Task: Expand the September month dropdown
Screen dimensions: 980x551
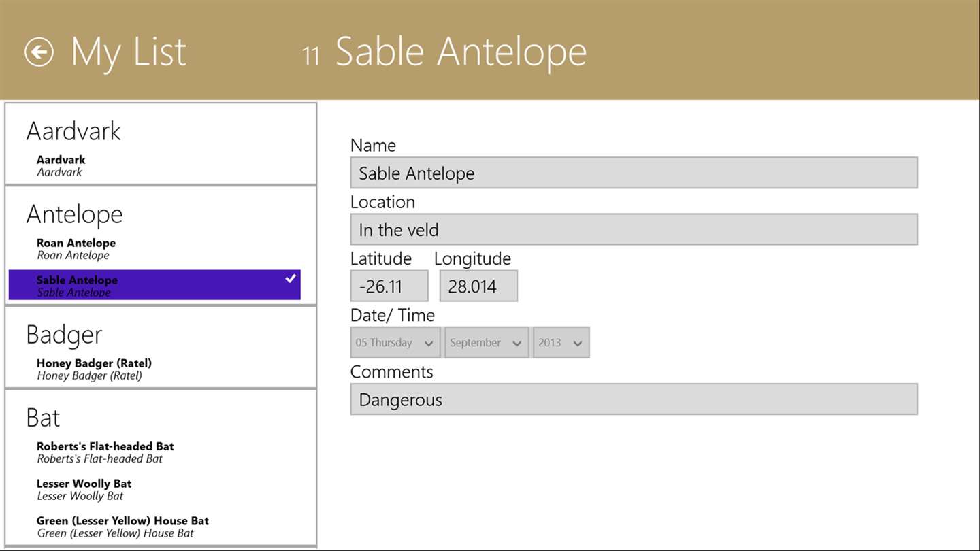Action: pyautogui.click(x=486, y=343)
